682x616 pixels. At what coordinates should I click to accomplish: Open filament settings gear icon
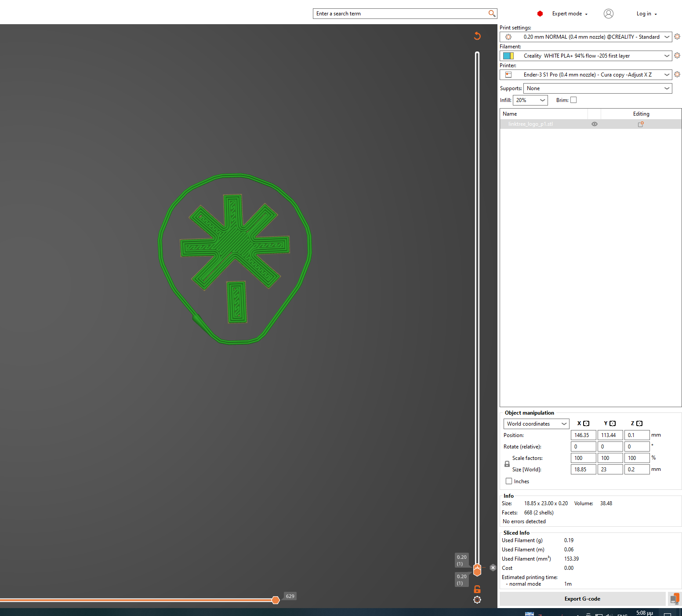(677, 56)
